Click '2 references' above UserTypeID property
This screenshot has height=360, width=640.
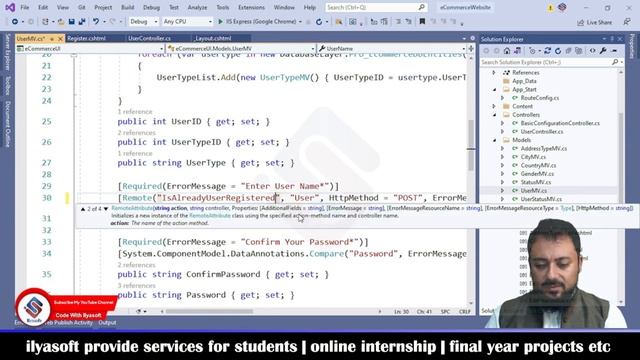pyautogui.click(x=136, y=133)
